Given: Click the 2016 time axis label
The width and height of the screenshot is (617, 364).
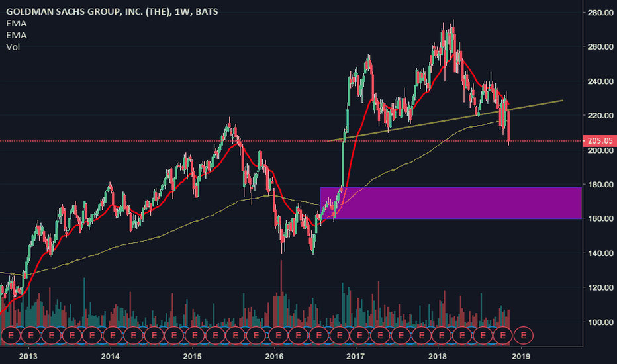Looking at the screenshot, I should 274,357.
